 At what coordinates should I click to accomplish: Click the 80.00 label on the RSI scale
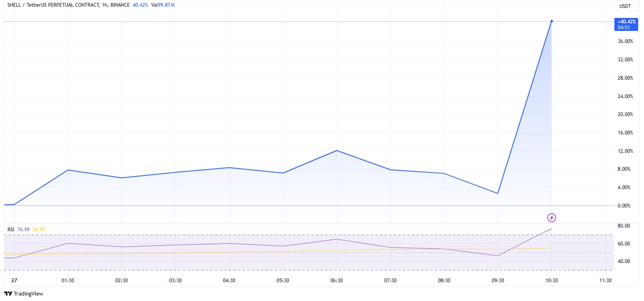pos(624,226)
